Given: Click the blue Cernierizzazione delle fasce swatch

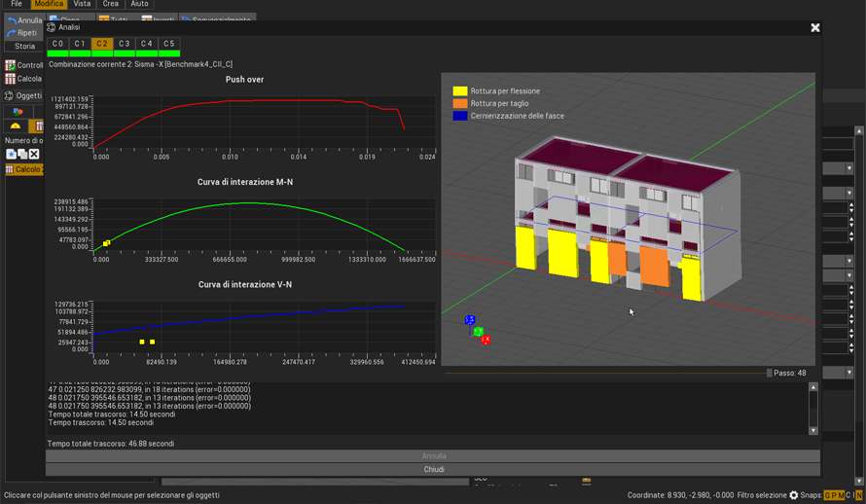Looking at the screenshot, I should 460,116.
